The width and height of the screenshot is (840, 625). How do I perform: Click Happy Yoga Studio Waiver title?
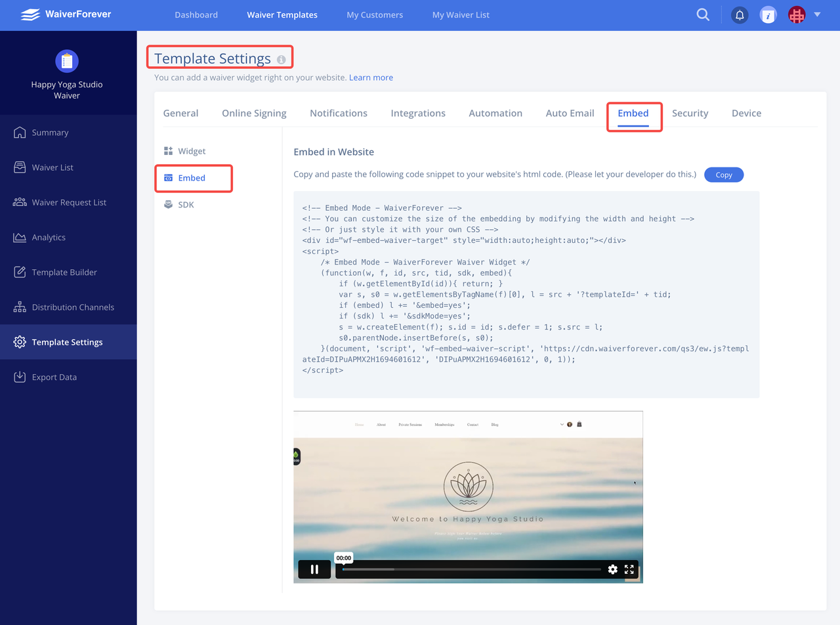click(67, 90)
